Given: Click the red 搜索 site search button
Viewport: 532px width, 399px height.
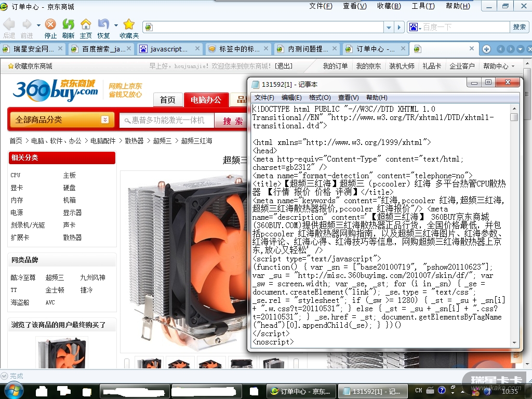Looking at the screenshot, I should coord(233,121).
